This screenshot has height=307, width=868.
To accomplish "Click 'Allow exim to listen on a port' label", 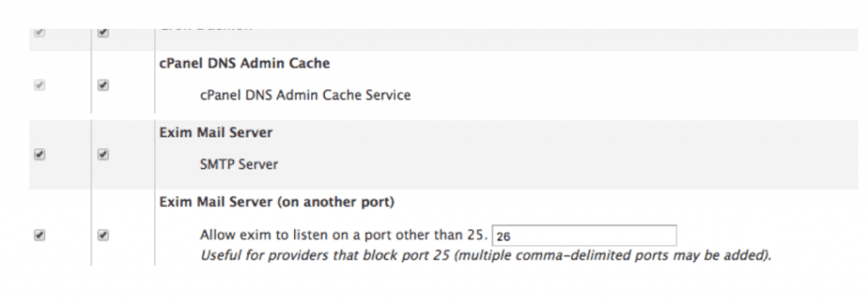I will (296, 235).
